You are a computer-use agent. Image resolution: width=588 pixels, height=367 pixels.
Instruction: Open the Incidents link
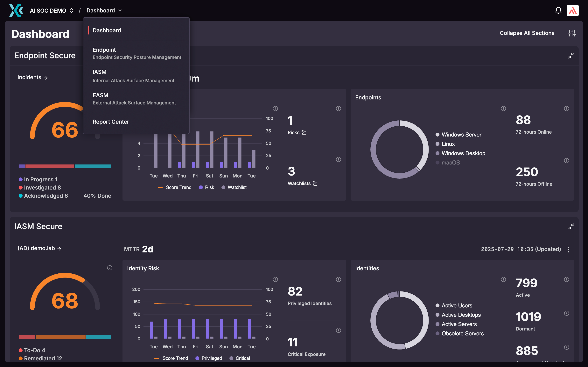point(32,77)
